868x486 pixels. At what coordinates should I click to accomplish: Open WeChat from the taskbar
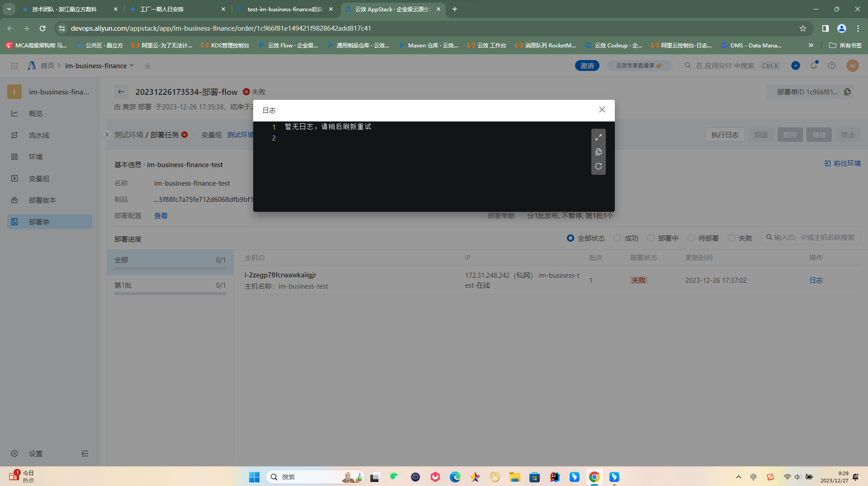[x=395, y=477]
